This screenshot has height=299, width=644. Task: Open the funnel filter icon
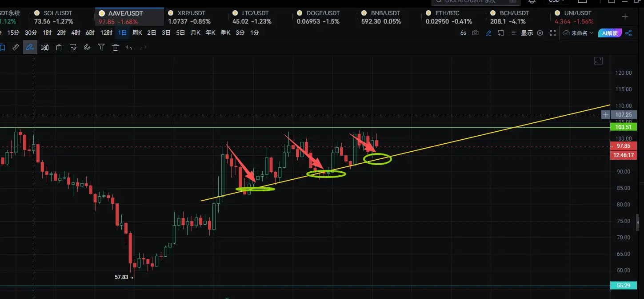click(x=101, y=47)
